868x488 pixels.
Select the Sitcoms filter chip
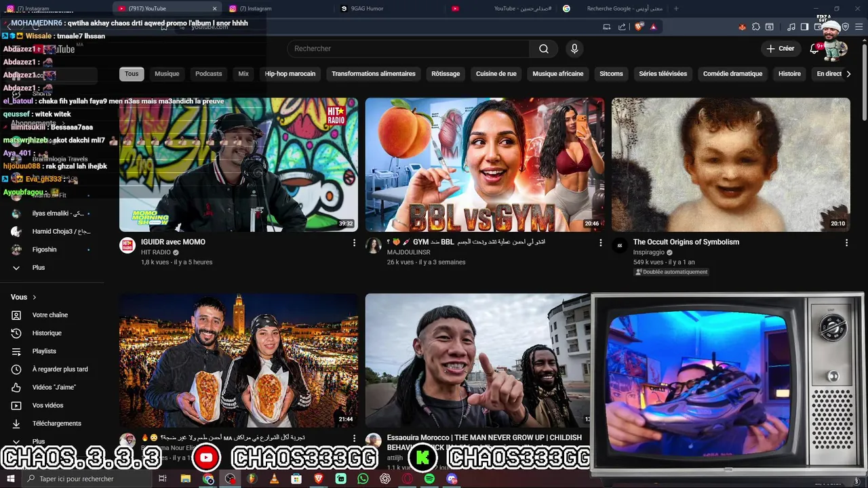[611, 74]
